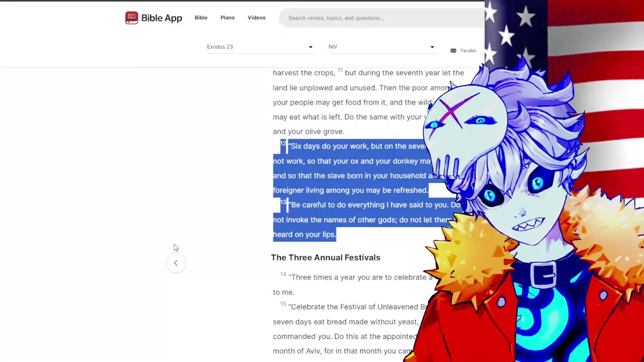
Task: Click the text "Six days do your work"
Action: click(330, 146)
